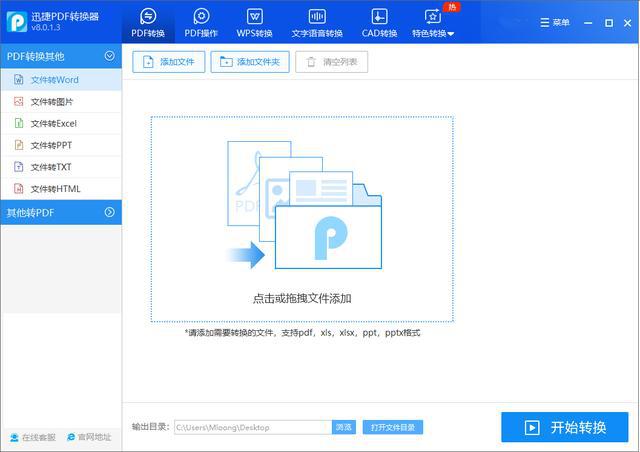640x452 pixels.
Task: Click the 清空列表 button
Action: 331,62
